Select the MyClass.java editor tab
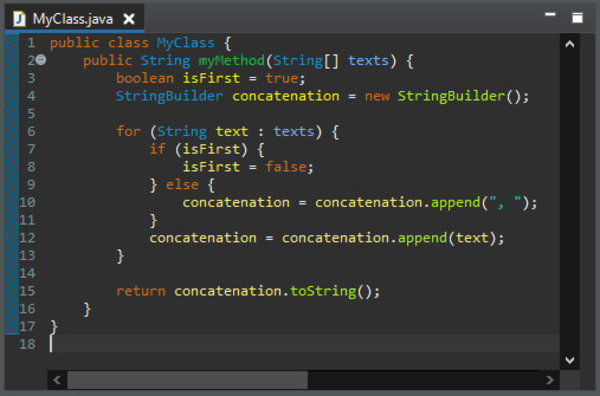Image resolution: width=600 pixels, height=396 pixels. [75, 18]
